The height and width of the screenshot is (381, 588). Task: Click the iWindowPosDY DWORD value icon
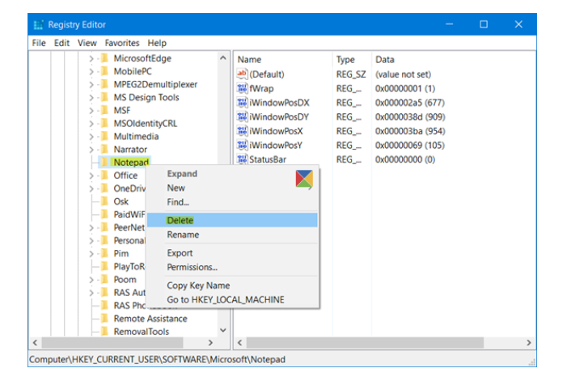tap(243, 116)
